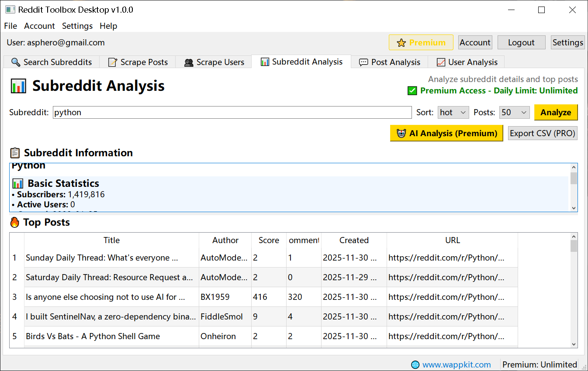Click the clipboard icon beside Subreddit Information
588x371 pixels.
[15, 153]
